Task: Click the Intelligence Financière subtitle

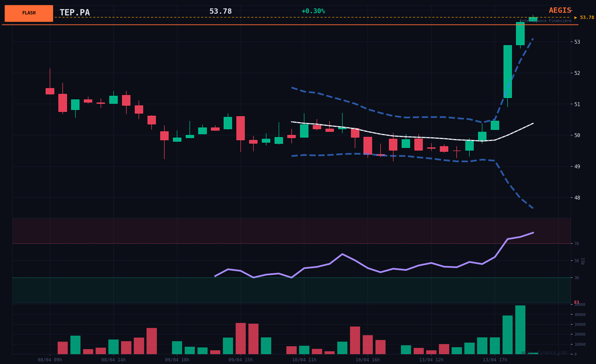Action: point(545,21)
